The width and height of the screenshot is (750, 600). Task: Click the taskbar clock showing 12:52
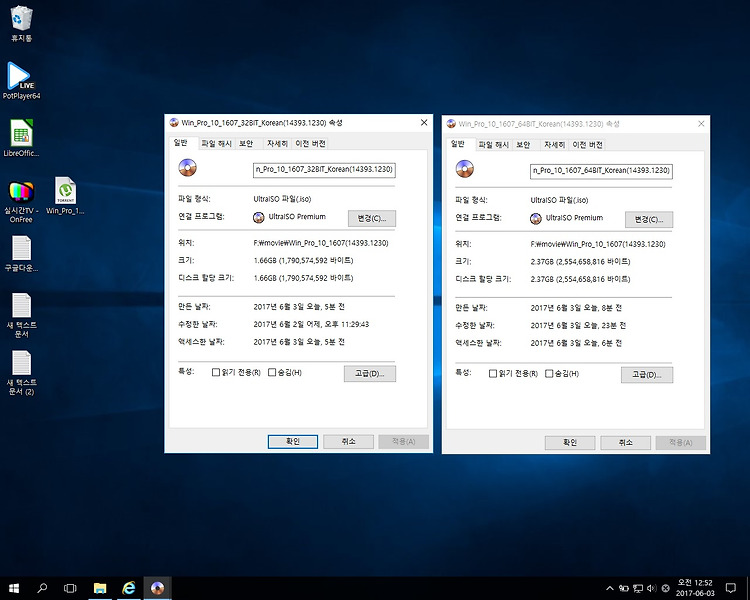pos(695,588)
